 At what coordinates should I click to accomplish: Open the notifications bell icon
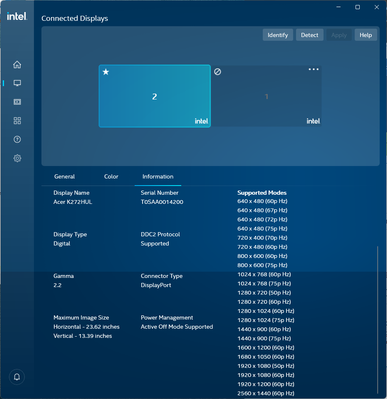click(17, 377)
